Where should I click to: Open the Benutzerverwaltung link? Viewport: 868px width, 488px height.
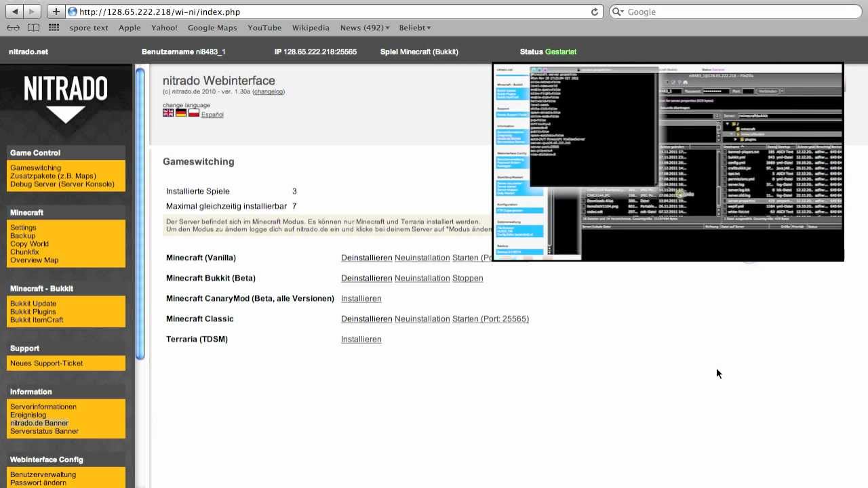coord(43,474)
